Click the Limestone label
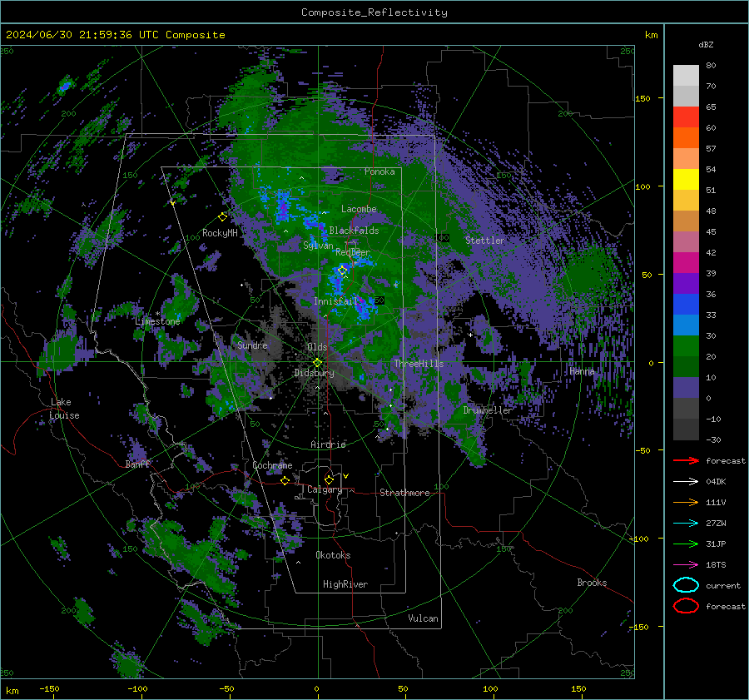749x700 pixels. pyautogui.click(x=157, y=321)
